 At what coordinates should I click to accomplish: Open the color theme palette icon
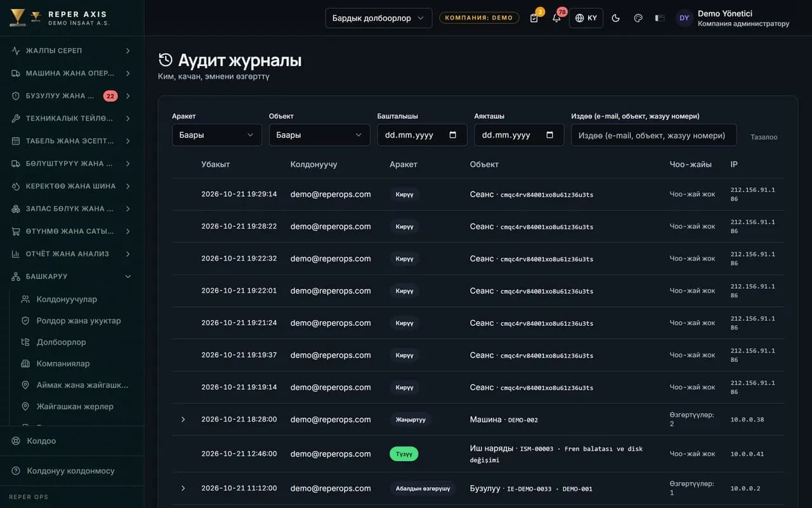(638, 18)
